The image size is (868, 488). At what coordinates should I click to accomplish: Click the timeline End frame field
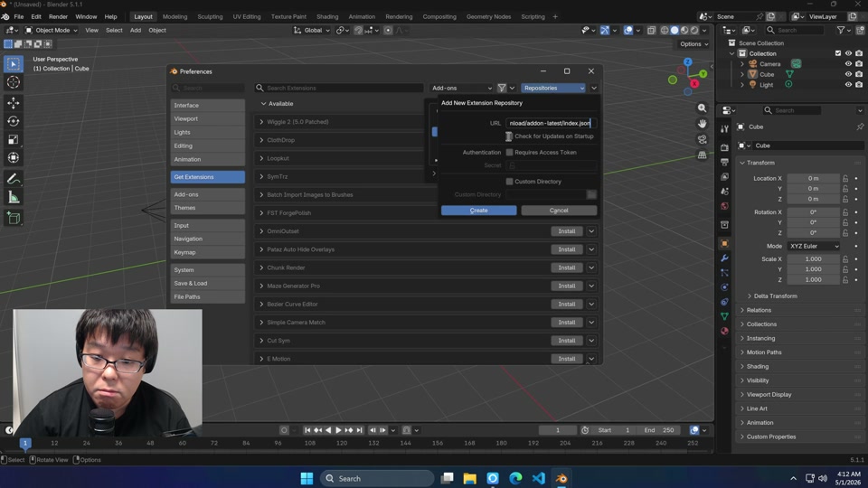(659, 430)
